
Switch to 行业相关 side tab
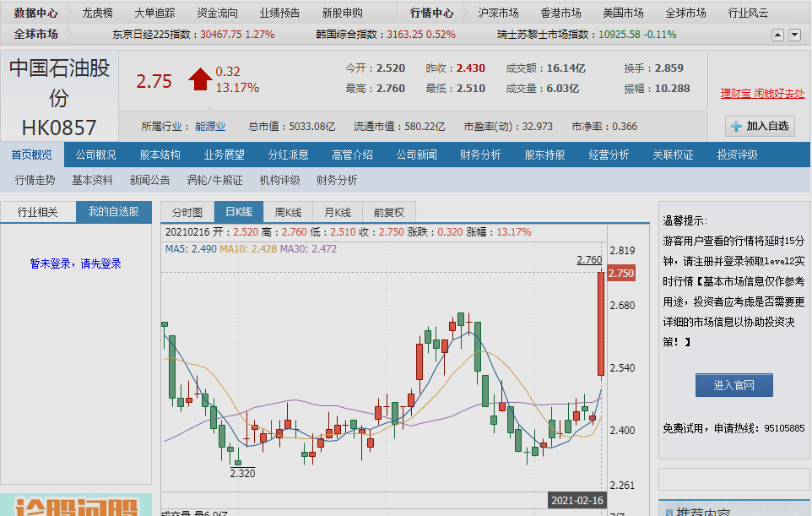point(38,212)
